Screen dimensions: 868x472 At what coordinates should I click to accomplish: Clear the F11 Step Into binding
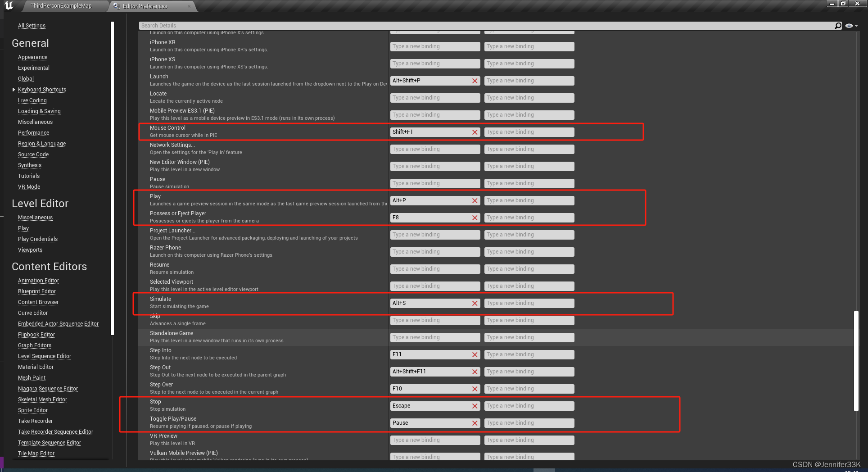(475, 354)
